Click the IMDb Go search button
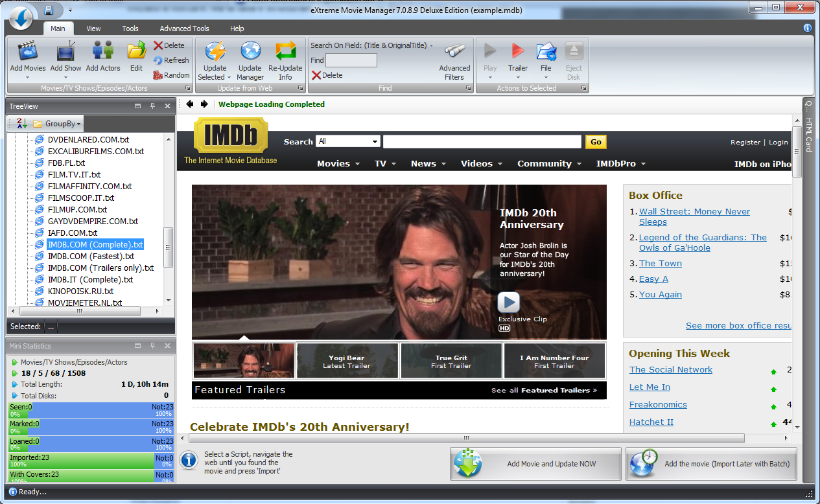Screen dimensions: 820x504 [596, 142]
